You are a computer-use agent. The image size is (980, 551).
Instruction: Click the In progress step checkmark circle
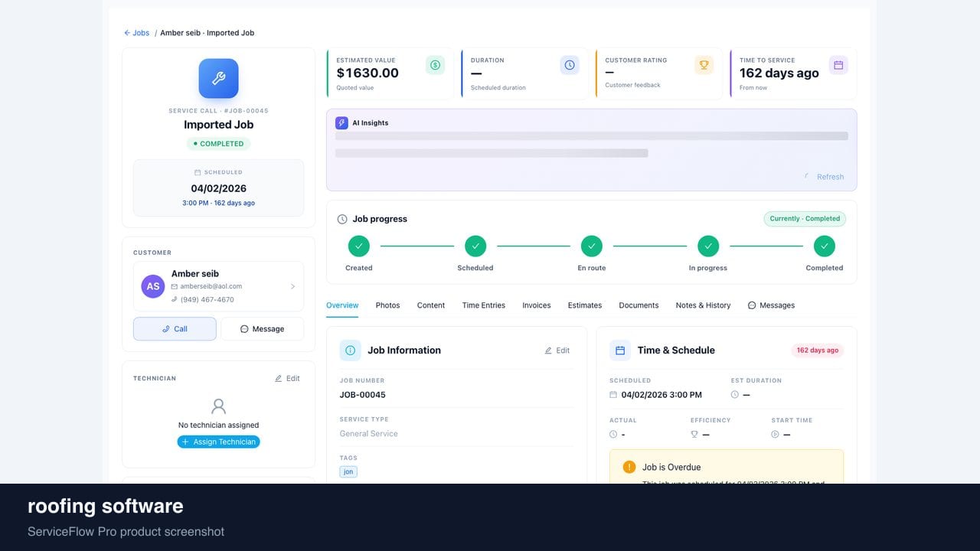[708, 246]
